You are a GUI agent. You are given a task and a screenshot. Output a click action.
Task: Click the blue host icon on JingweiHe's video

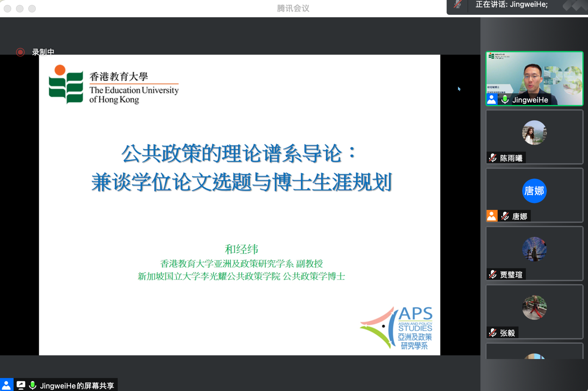(x=492, y=99)
